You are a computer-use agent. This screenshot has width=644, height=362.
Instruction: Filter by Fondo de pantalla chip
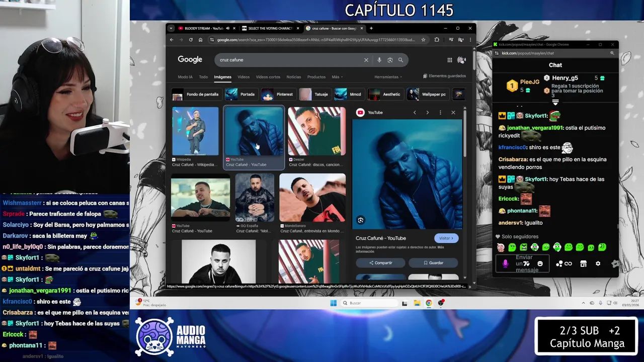pos(197,95)
